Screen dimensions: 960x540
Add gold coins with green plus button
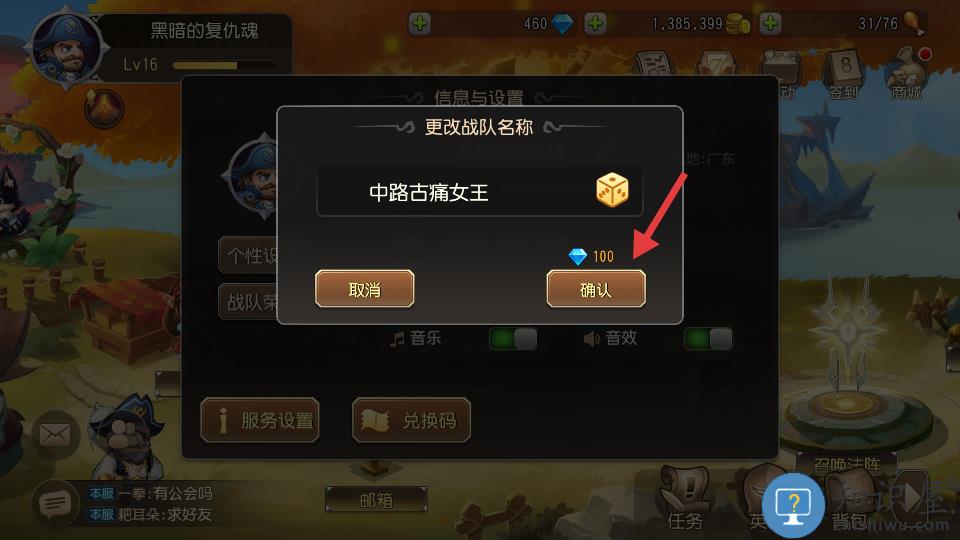point(595,24)
